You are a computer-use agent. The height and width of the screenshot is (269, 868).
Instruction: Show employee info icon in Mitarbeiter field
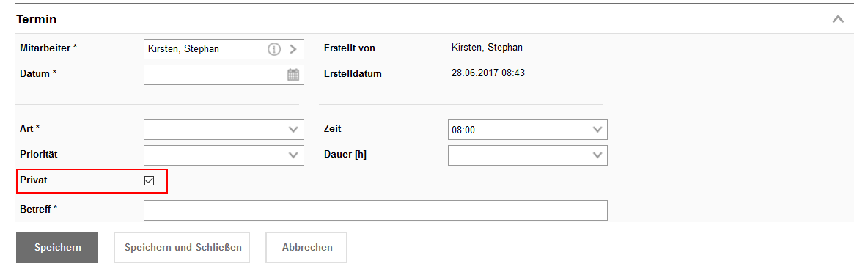click(x=274, y=49)
